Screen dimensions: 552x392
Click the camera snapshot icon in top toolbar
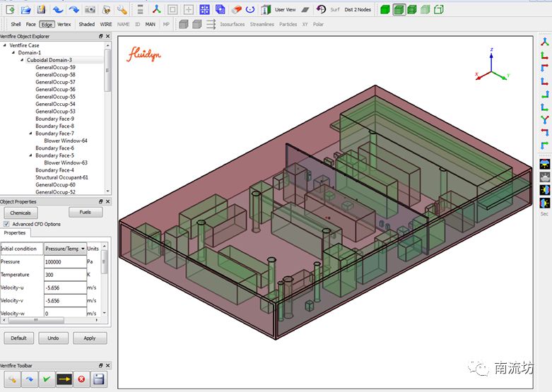click(90, 10)
